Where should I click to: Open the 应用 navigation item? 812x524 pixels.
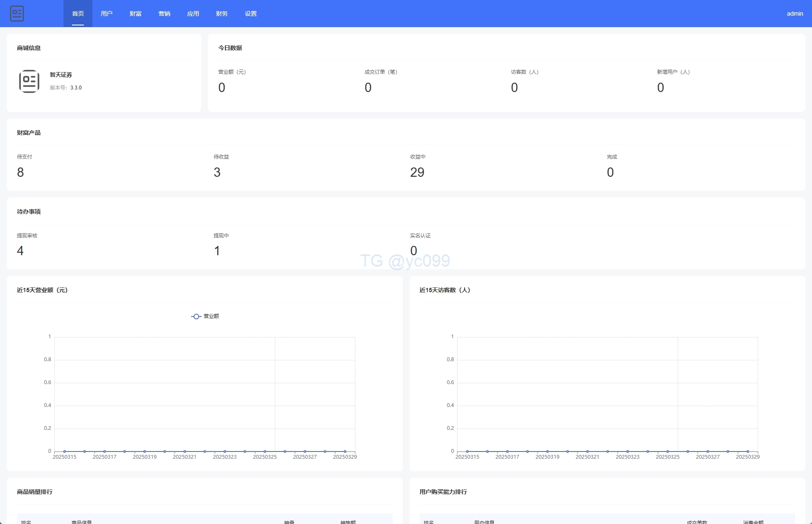(x=193, y=14)
